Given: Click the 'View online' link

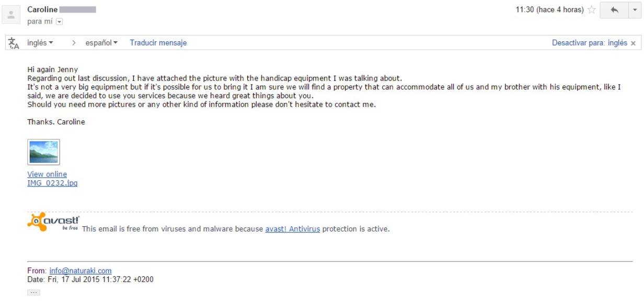Looking at the screenshot, I should 47,174.
